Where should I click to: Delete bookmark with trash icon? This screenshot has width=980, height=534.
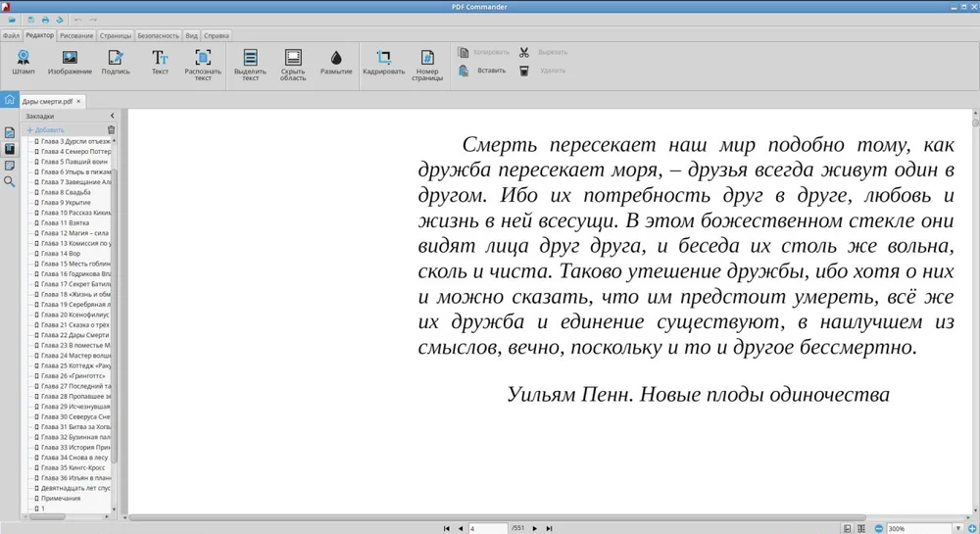click(x=111, y=130)
